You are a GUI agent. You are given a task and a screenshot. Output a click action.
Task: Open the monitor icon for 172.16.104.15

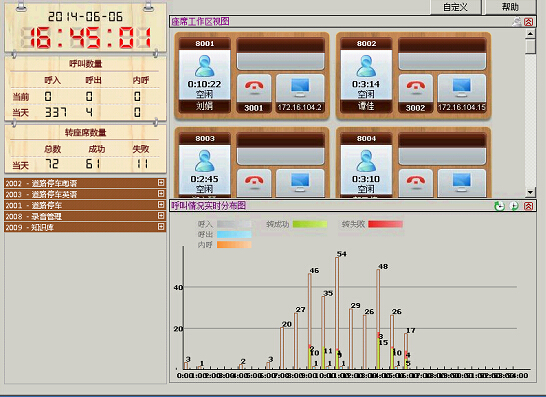click(x=461, y=87)
